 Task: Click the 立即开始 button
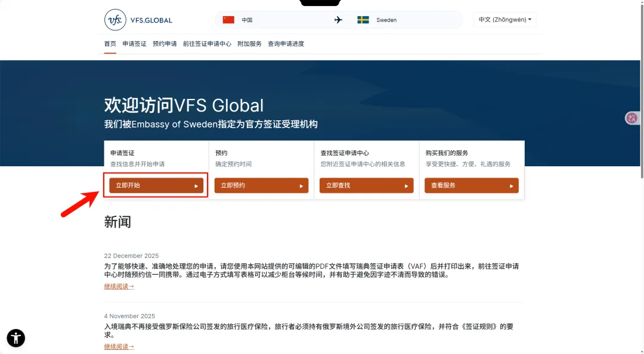tap(156, 185)
